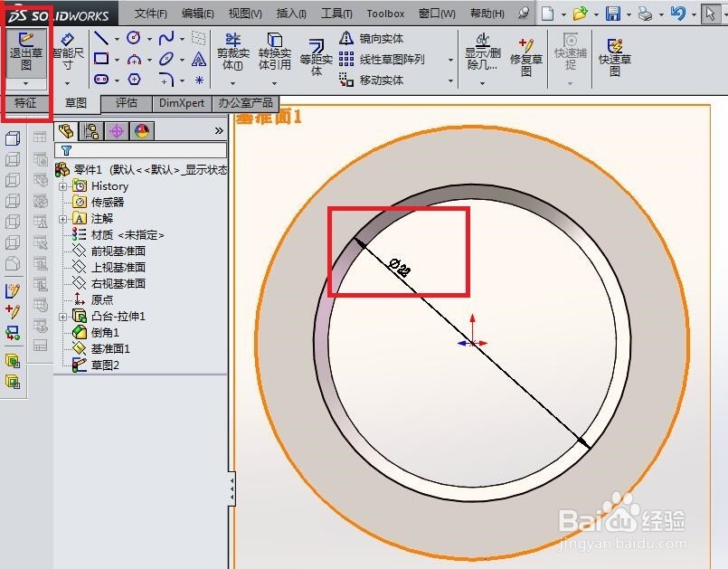Expand the 凸台-拉伸1 feature node
The image size is (728, 569).
[x=62, y=317]
